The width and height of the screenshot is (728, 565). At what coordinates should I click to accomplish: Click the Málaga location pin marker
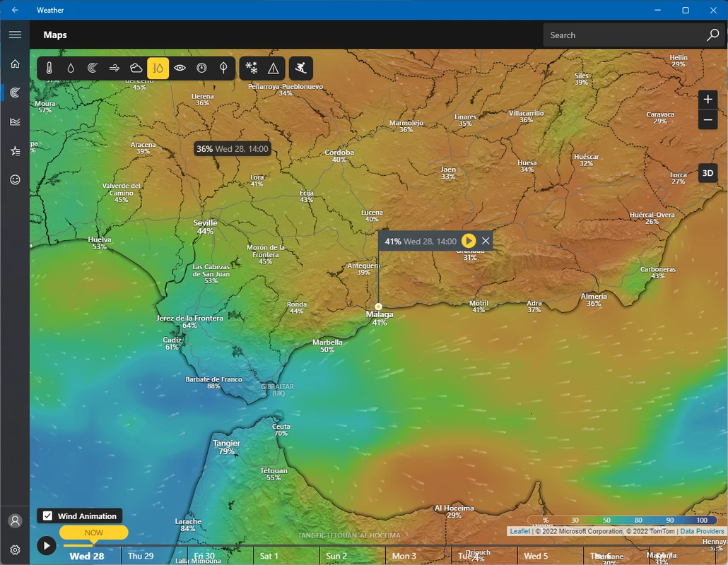click(x=378, y=307)
